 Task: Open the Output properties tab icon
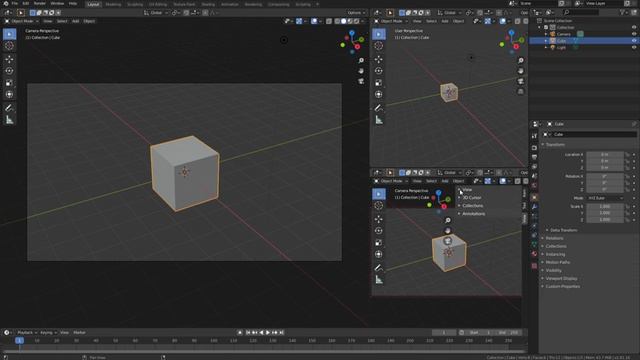(x=534, y=157)
